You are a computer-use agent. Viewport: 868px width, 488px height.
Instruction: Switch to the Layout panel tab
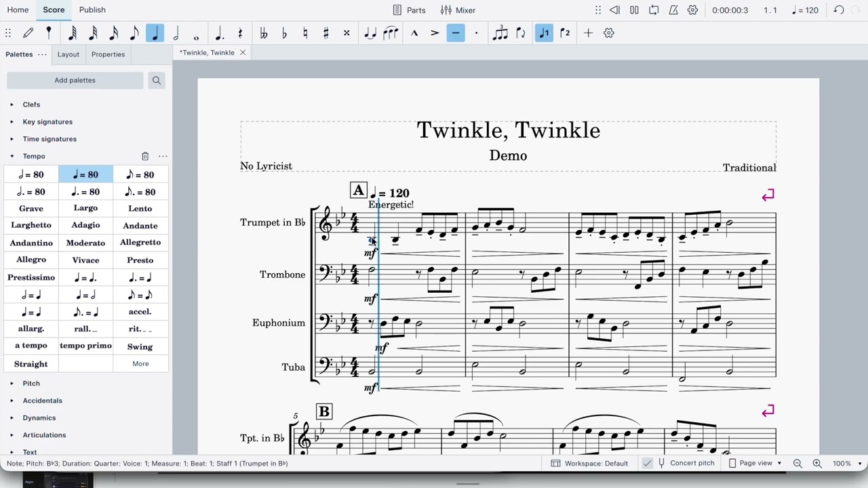[x=68, y=54]
